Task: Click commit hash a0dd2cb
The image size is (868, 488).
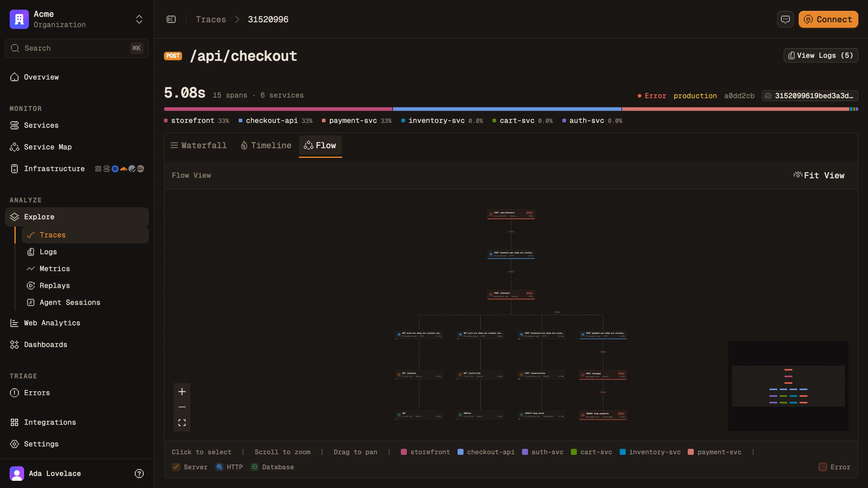Action: 739,96
